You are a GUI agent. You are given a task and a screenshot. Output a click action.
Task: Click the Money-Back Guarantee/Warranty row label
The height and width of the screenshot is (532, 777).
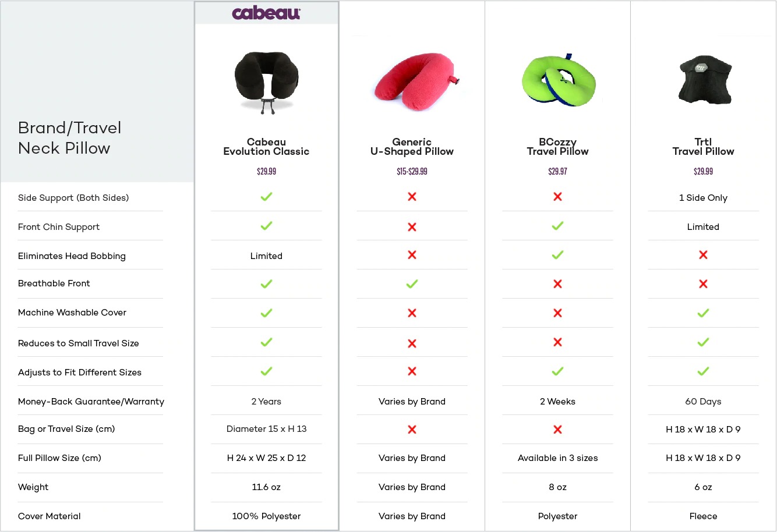(x=91, y=402)
